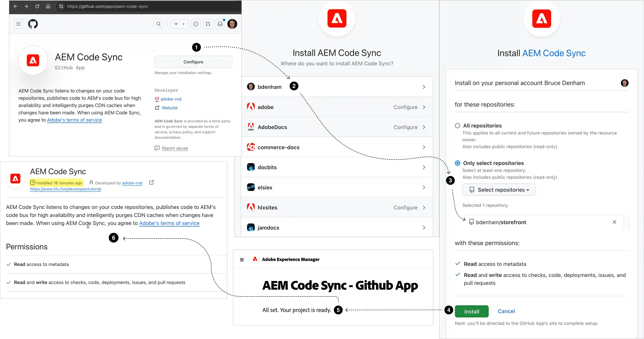Click the Install button to confirm setup

(472, 311)
